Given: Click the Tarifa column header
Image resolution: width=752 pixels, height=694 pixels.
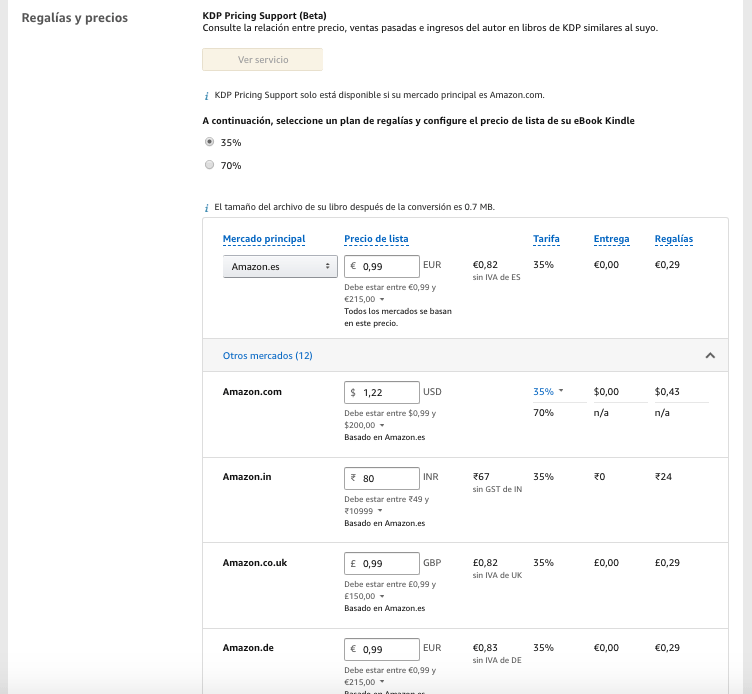Looking at the screenshot, I should (x=546, y=239).
